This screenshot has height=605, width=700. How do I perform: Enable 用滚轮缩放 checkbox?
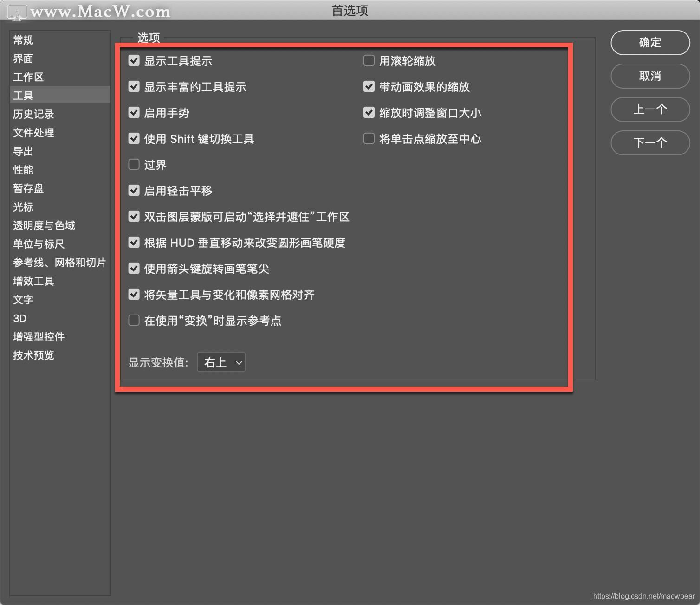point(369,61)
